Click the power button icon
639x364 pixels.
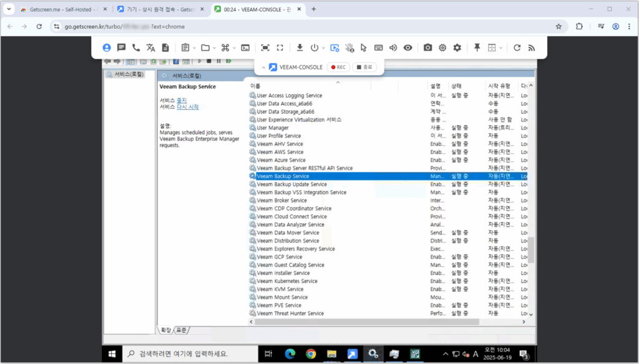click(x=315, y=47)
